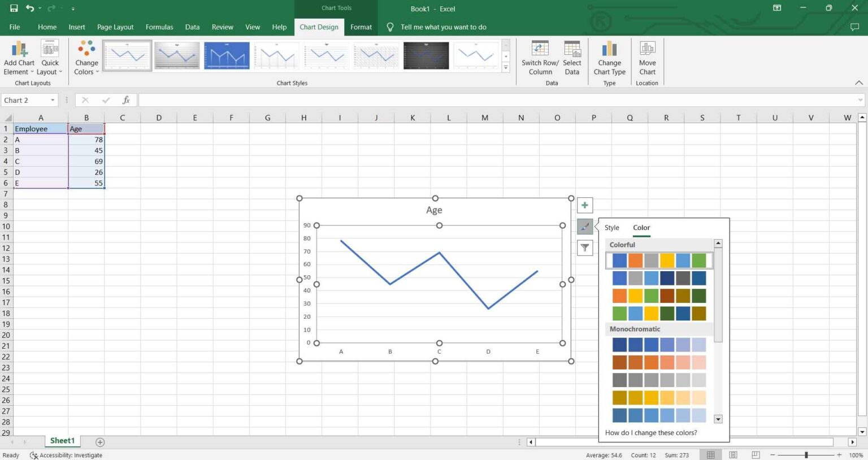Click the How do I change these colors link
This screenshot has height=460, width=868.
(x=651, y=432)
